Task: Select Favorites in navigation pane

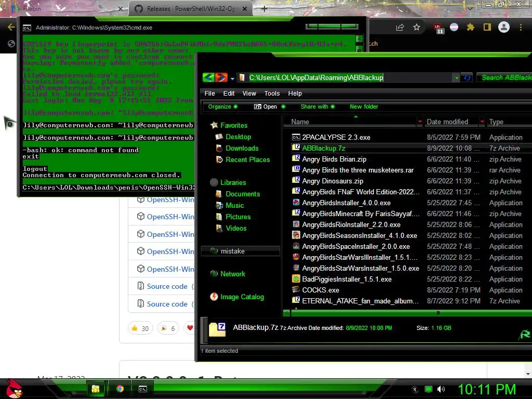Action: (x=229, y=125)
